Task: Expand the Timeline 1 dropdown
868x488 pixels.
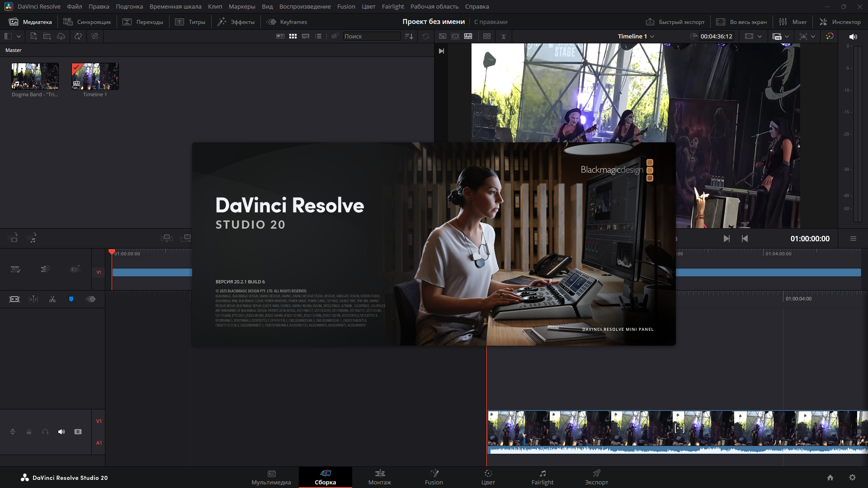Action: pos(652,36)
